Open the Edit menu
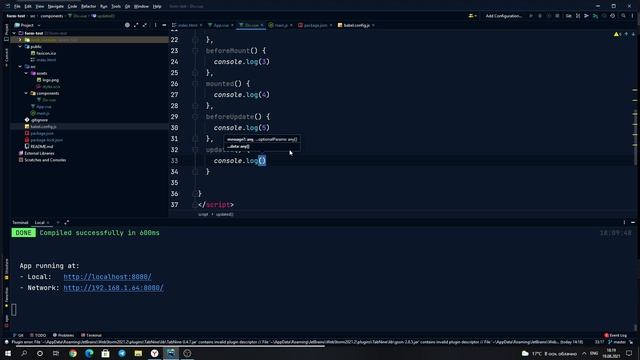Viewport: 640px width, 360px height. [28, 7]
